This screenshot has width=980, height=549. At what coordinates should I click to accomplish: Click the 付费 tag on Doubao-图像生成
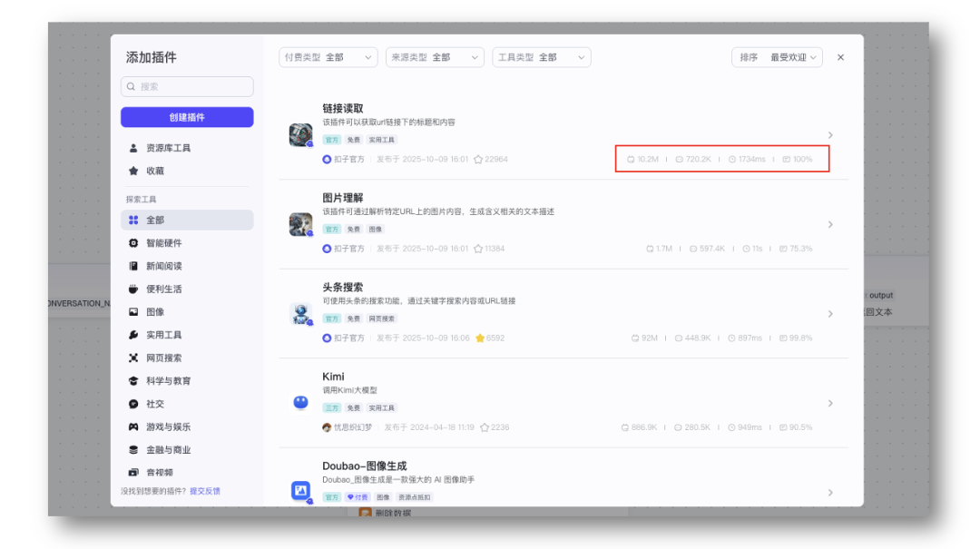click(358, 497)
